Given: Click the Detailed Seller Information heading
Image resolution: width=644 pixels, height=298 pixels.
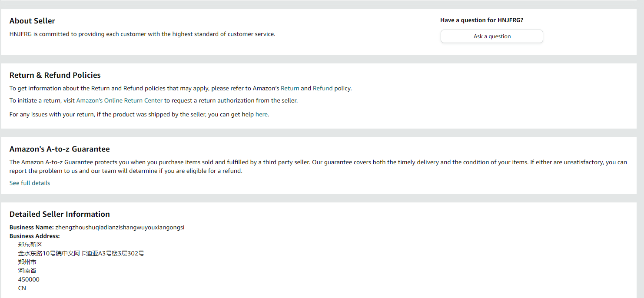Looking at the screenshot, I should click(x=60, y=214).
